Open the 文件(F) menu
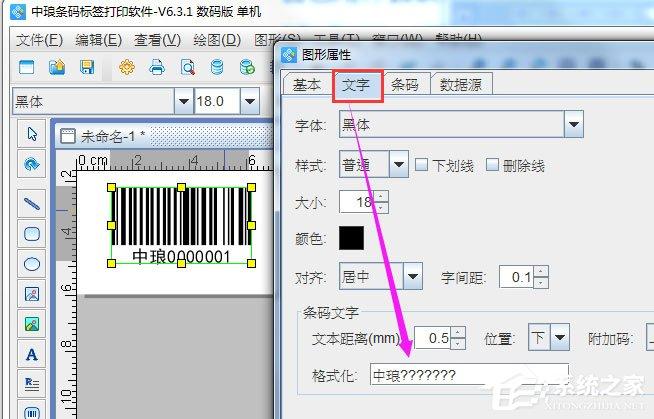The image size is (654, 419). [x=40, y=40]
